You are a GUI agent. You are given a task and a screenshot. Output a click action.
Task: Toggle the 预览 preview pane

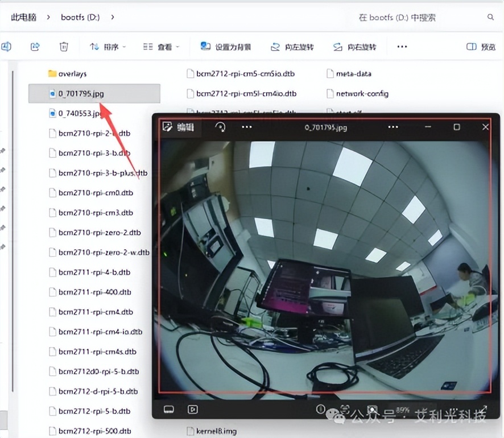[481, 47]
